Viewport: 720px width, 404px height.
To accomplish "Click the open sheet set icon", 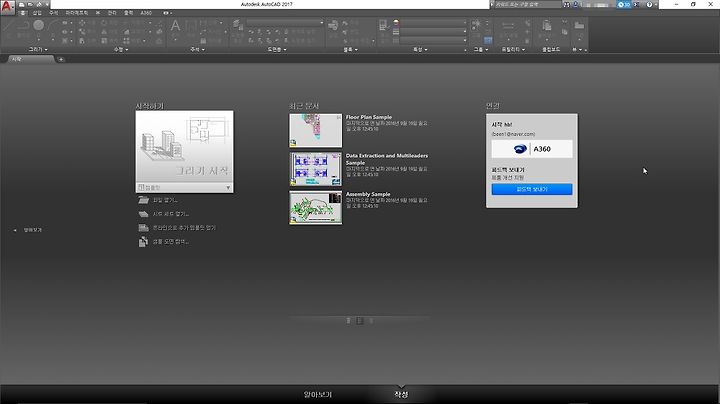I will pos(144,214).
